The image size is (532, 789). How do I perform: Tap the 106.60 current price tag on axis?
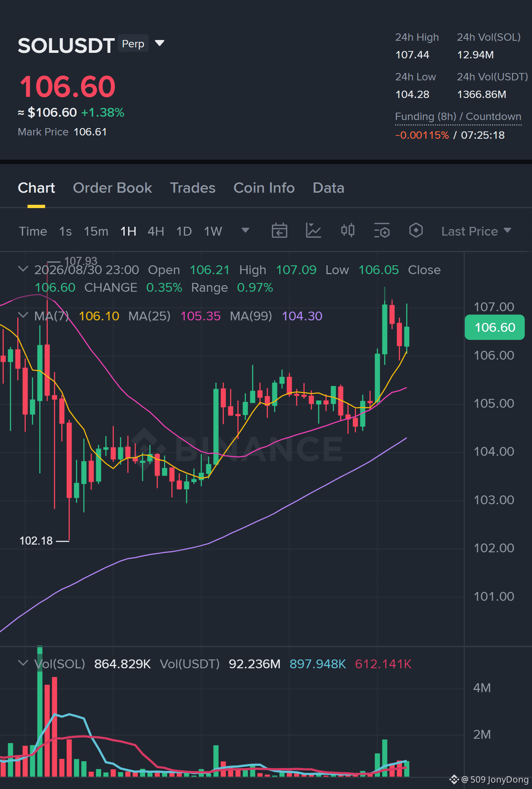(495, 327)
